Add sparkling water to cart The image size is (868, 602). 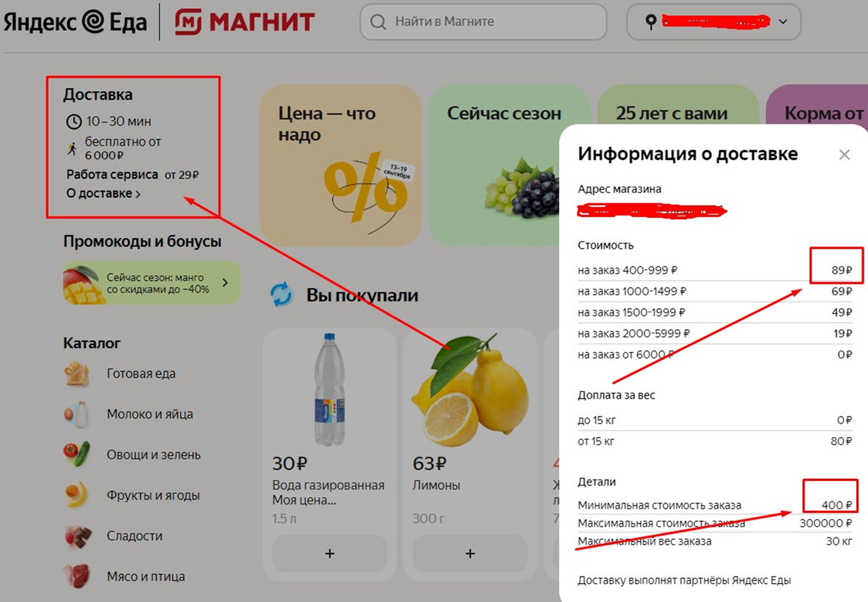(330, 554)
